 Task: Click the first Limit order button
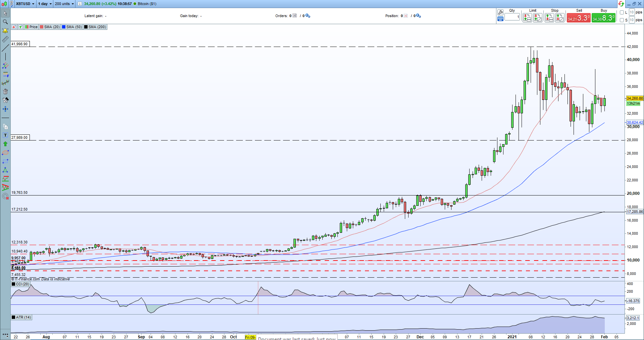527,18
